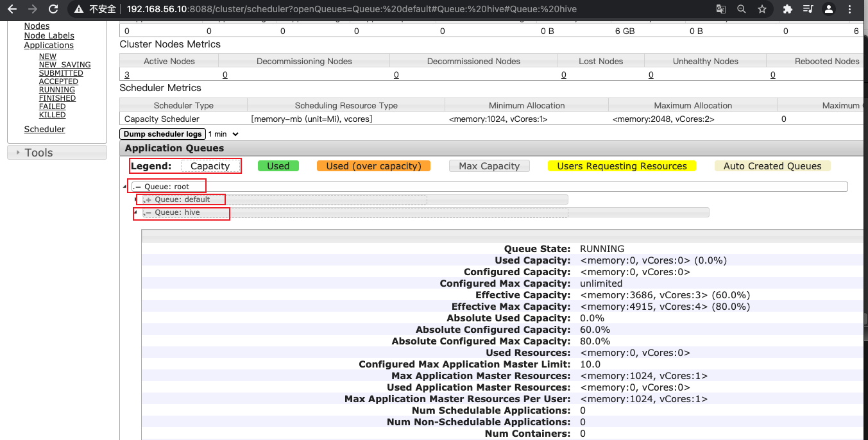Open the Google Translate page icon
The image size is (868, 440).
(x=721, y=9)
